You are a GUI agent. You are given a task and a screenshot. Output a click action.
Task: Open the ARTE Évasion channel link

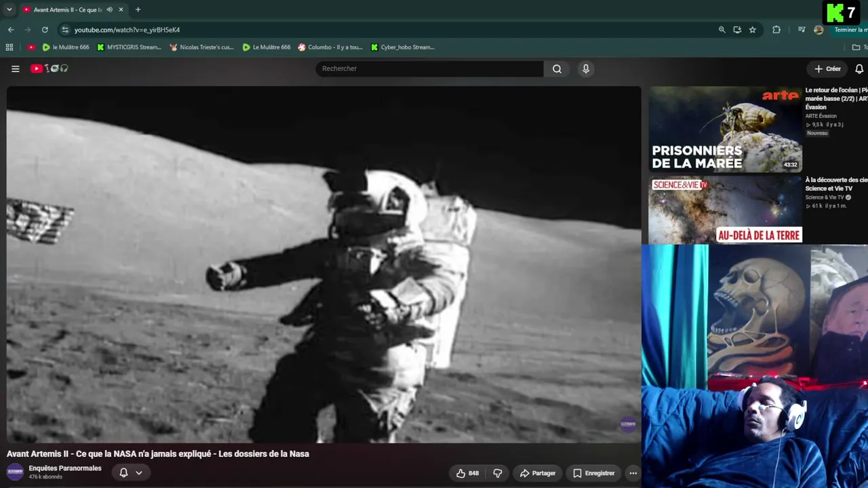coord(821,116)
